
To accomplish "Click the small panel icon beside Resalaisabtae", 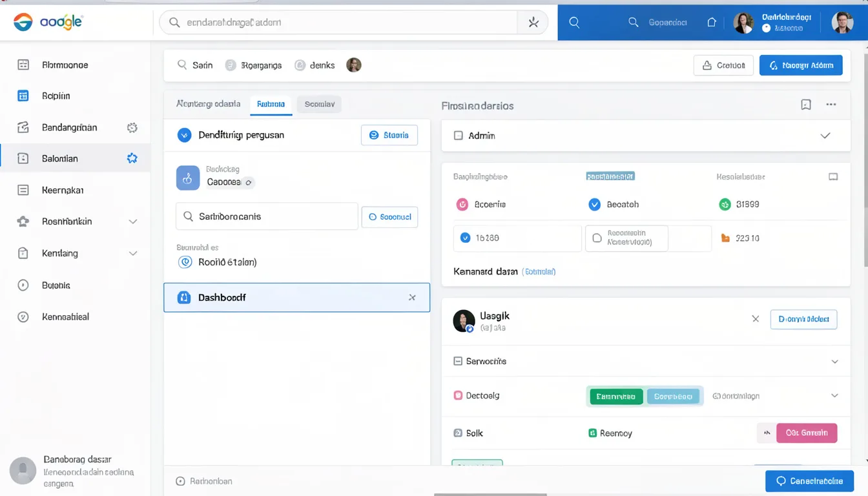I will coord(833,176).
